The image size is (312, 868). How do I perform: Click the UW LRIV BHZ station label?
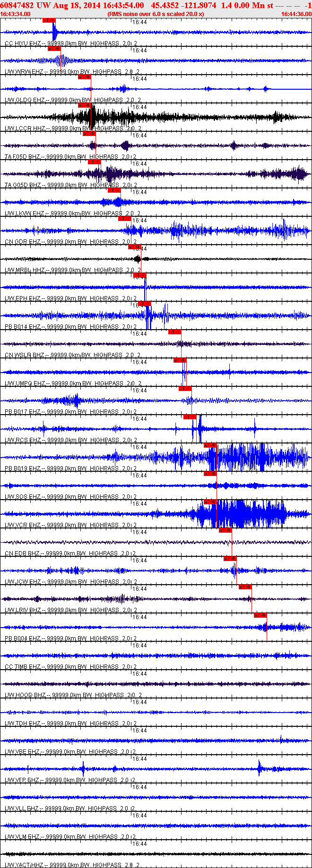(x=23, y=610)
